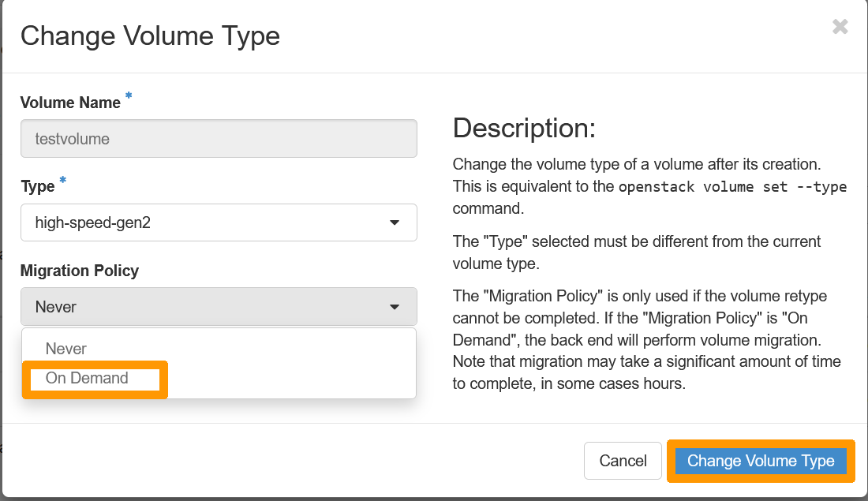Open the Type dropdown showing high-speed-gen2
Image resolution: width=868 pixels, height=501 pixels.
pos(219,222)
